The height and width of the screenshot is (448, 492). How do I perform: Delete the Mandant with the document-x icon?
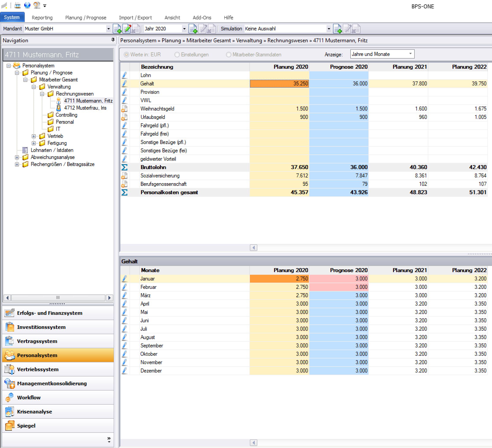(136, 29)
